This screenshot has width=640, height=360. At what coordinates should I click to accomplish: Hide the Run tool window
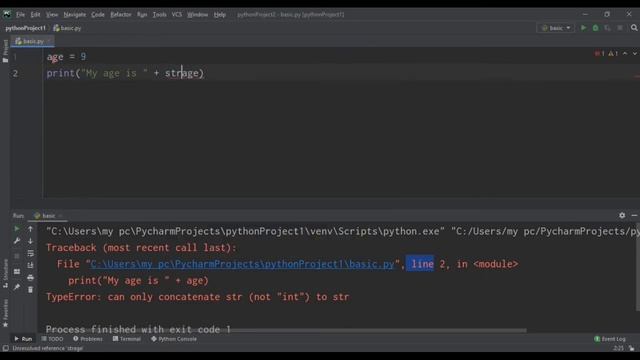[634, 215]
